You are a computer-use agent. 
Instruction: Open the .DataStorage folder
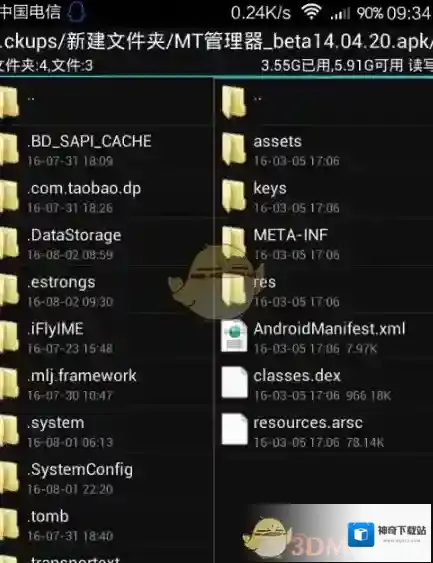pos(107,243)
